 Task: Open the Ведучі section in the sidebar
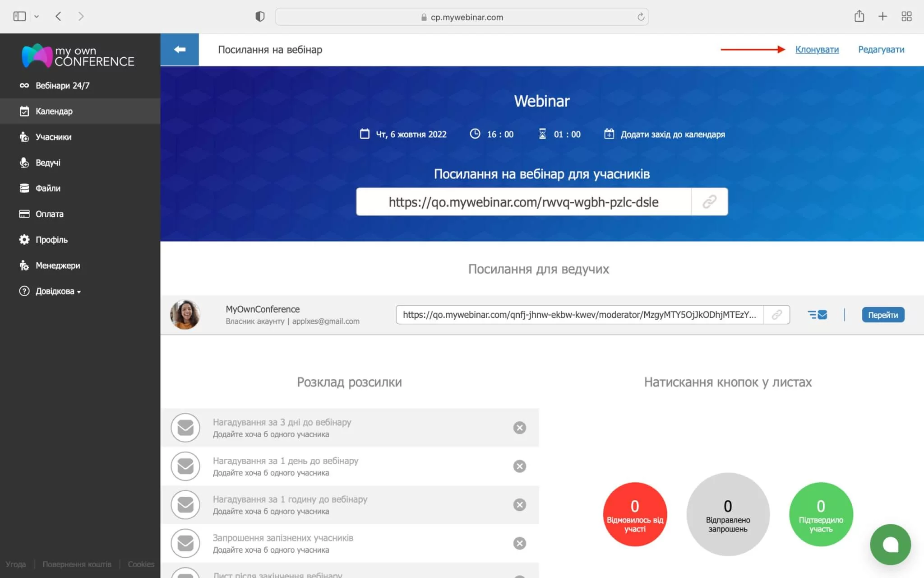47,163
